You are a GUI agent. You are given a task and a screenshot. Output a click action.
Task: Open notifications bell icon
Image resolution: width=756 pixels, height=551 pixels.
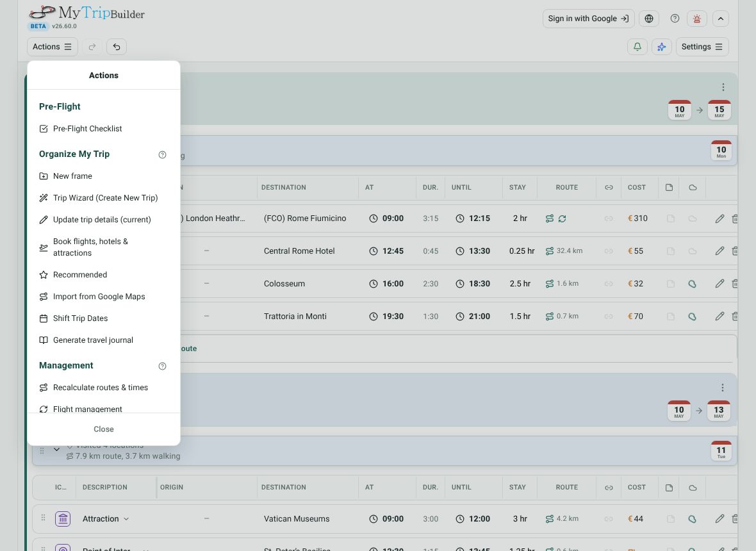[x=637, y=47]
